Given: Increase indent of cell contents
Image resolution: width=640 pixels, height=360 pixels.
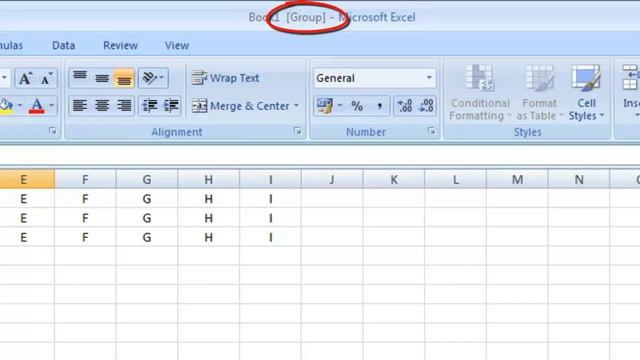Looking at the screenshot, I should (171, 106).
